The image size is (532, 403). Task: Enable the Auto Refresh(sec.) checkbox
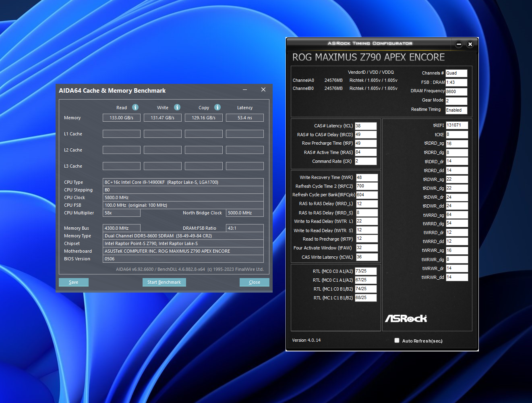(x=397, y=341)
